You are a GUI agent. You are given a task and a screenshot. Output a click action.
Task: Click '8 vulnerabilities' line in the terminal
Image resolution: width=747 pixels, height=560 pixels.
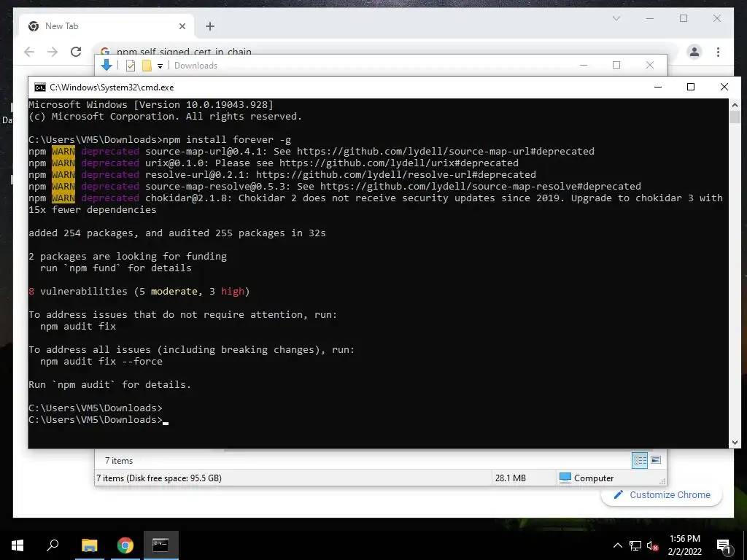point(139,292)
